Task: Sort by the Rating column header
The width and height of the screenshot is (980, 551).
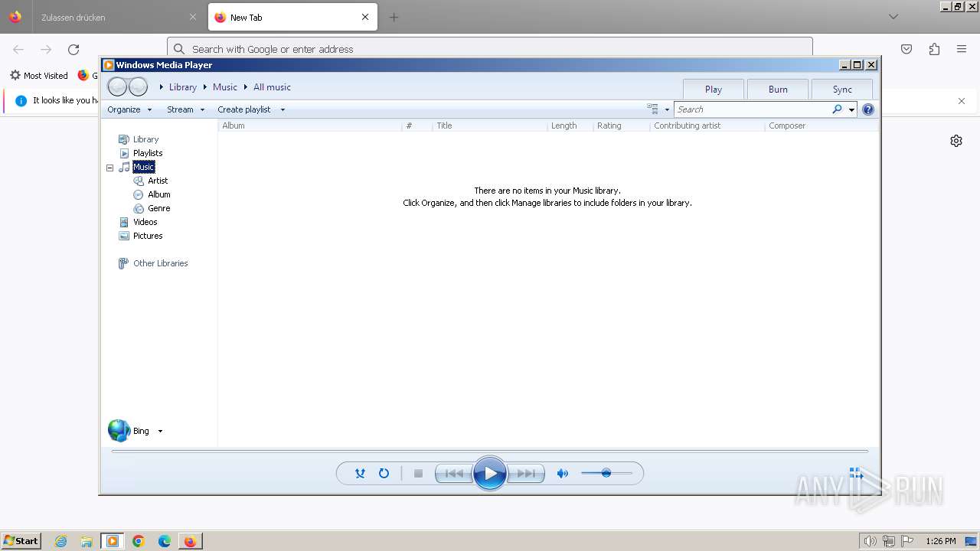Action: (622, 126)
